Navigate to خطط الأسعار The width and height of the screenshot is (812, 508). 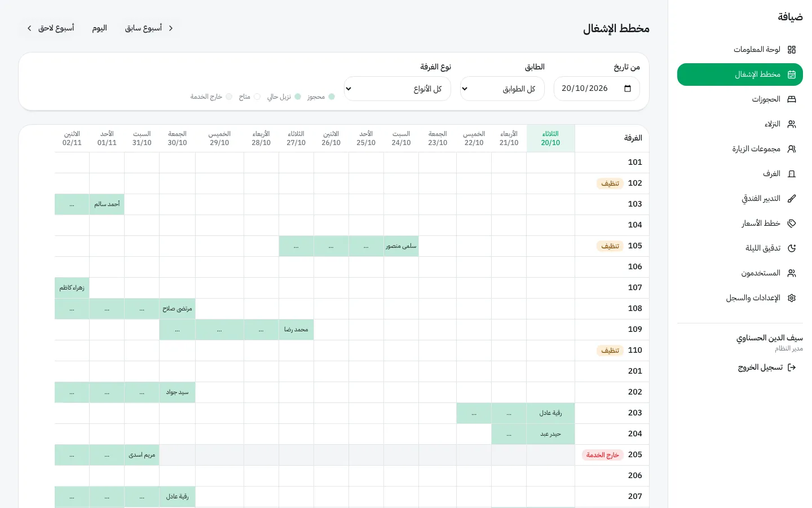click(x=740, y=224)
